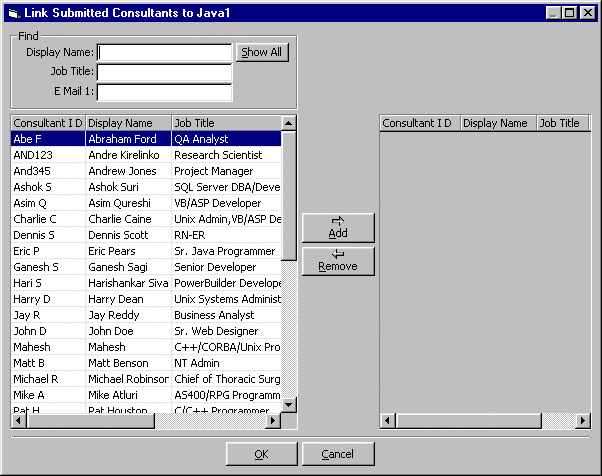602x476 pixels.
Task: Click the QA Analyst job title cell
Action: coord(226,139)
